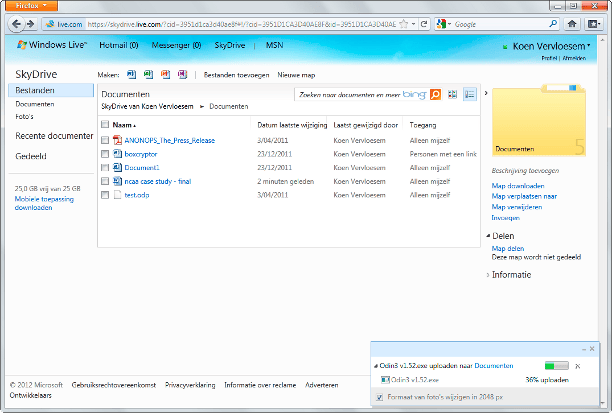Click Nieuwe map

tap(296, 75)
